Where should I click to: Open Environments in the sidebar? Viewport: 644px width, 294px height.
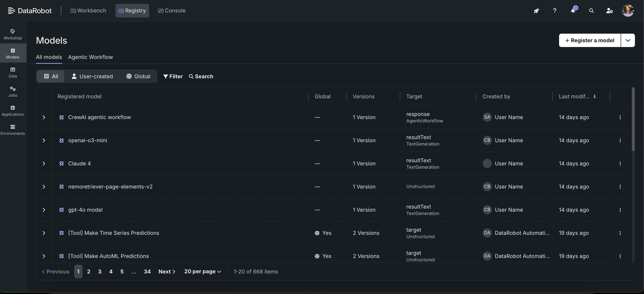click(13, 130)
